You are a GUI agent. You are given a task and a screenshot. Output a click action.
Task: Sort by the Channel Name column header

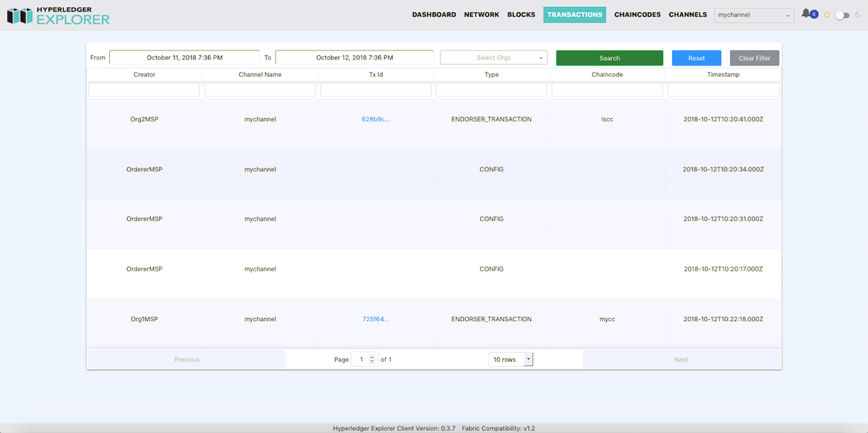point(260,74)
